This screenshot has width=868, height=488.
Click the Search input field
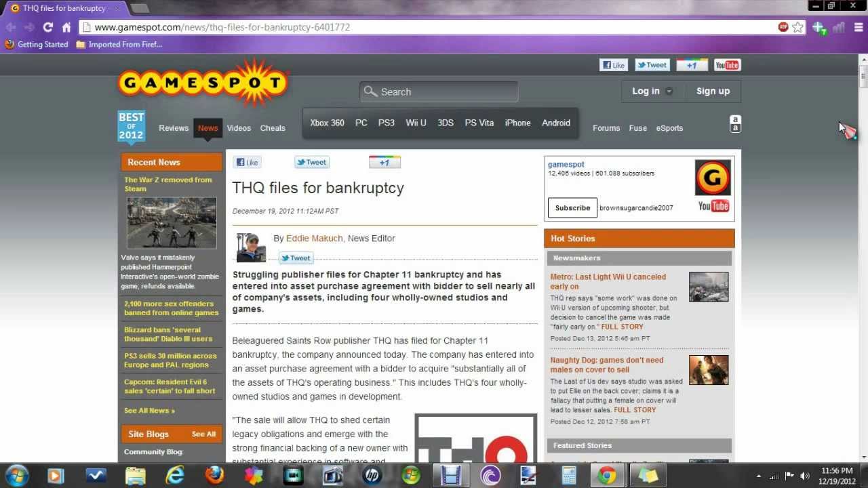pos(439,91)
